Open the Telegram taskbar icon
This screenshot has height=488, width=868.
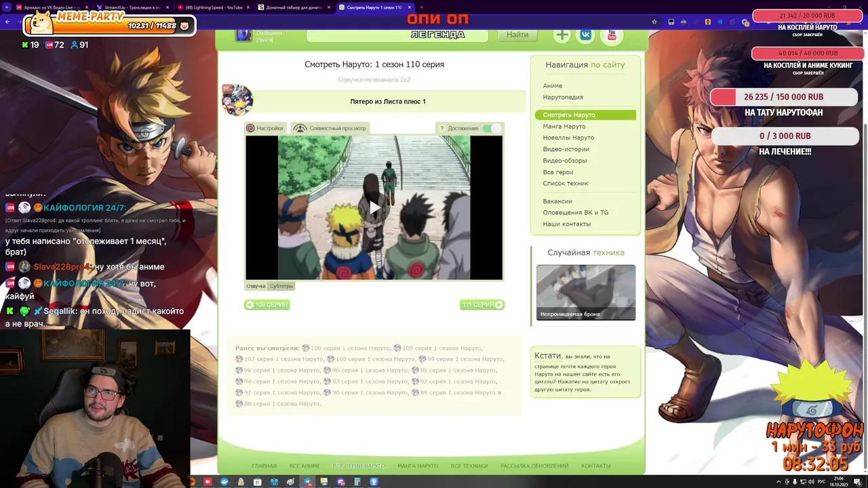307,482
